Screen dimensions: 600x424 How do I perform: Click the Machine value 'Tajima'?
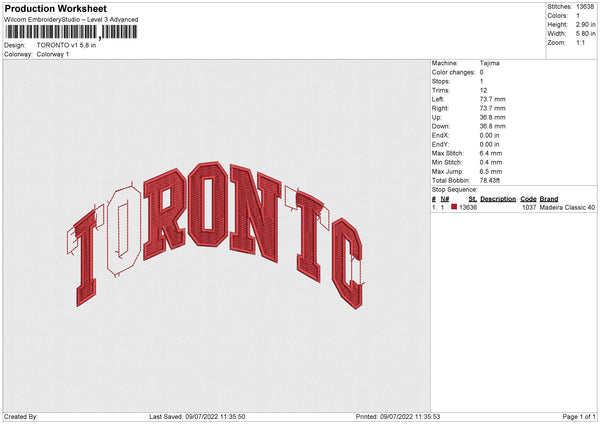pos(489,63)
